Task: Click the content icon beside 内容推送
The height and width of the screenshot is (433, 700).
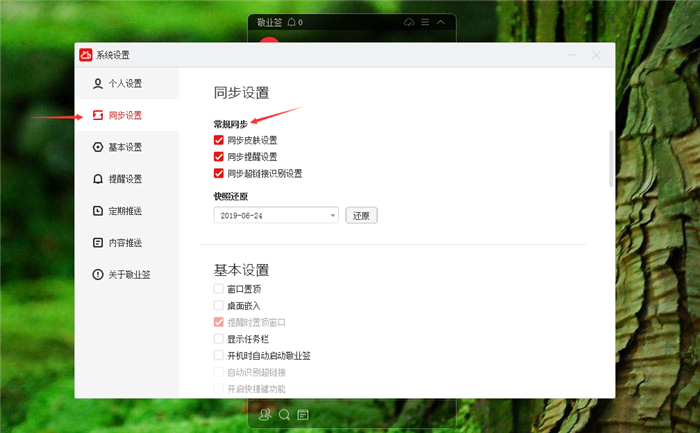Action: tap(97, 243)
